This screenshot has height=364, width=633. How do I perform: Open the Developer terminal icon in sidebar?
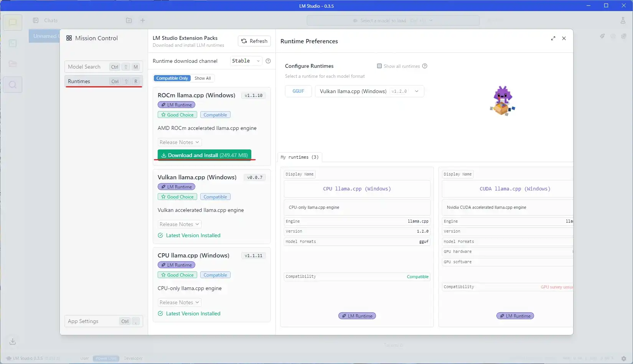point(13,43)
